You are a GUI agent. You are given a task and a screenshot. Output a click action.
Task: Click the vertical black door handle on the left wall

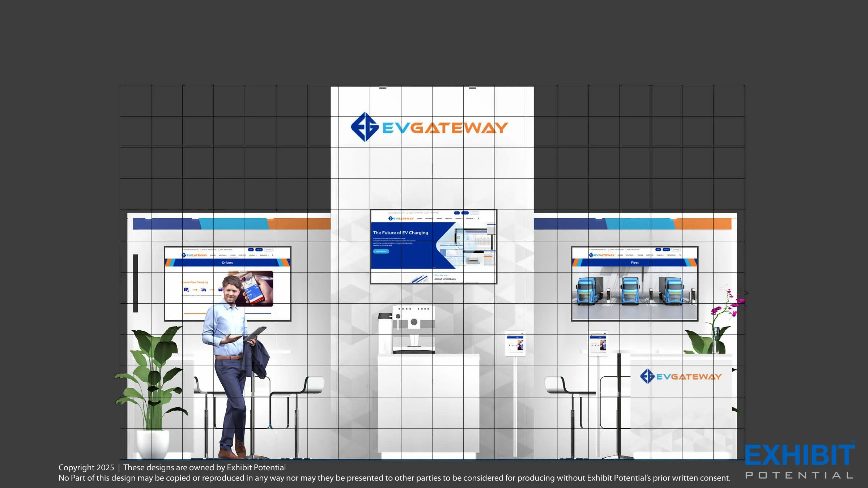pos(135,283)
